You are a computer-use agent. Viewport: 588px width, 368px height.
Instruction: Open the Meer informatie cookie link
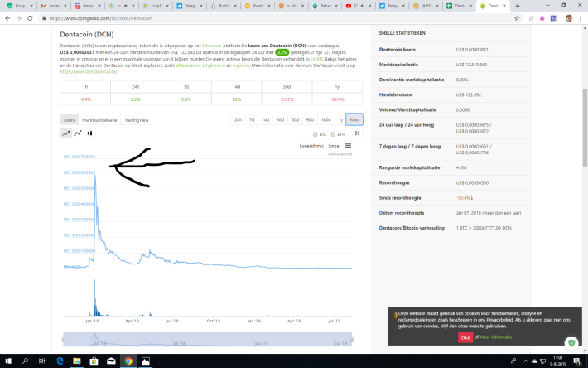[x=495, y=337]
